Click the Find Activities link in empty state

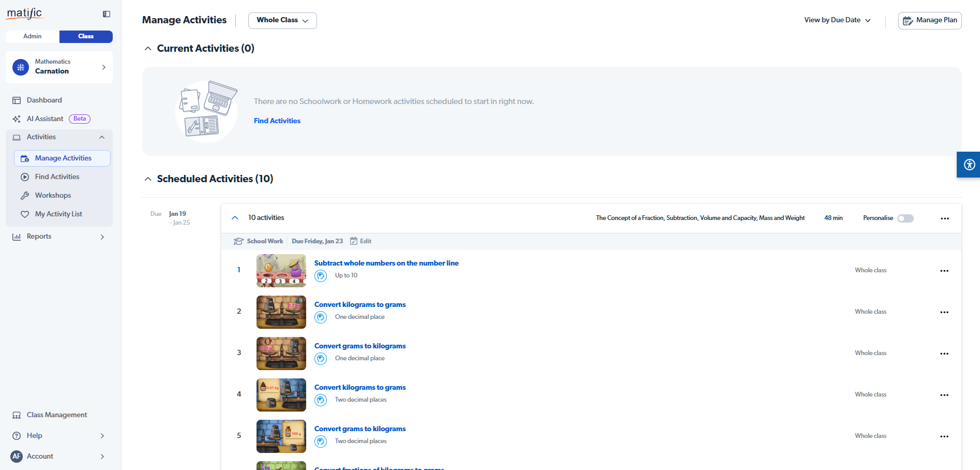click(277, 121)
